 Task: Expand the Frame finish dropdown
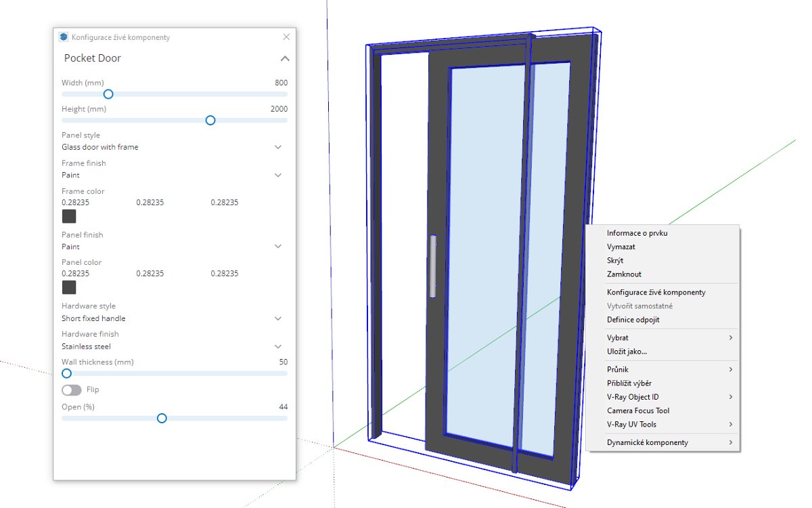point(277,175)
